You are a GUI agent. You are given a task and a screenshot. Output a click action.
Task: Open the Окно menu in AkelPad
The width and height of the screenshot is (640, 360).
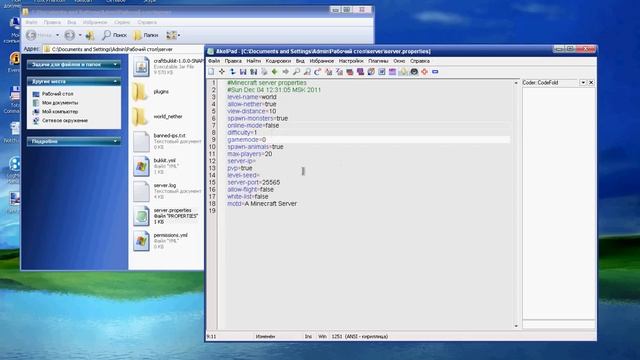coord(399,61)
